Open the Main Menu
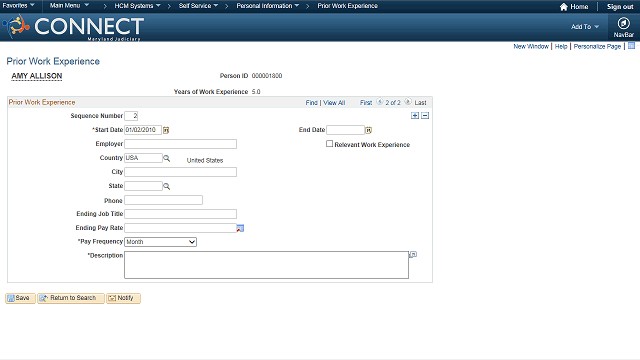Image resolution: width=640 pixels, height=360 pixels. pyautogui.click(x=69, y=6)
